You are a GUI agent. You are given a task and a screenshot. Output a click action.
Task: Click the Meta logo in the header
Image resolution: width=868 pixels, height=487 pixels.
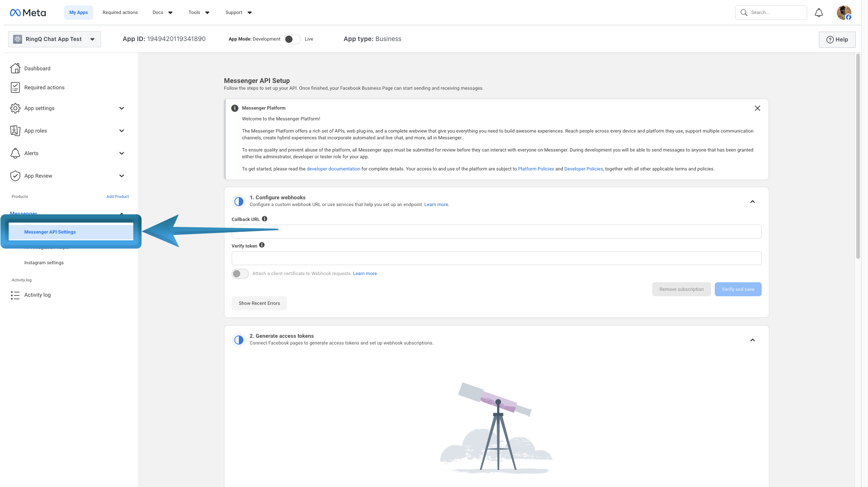click(x=27, y=12)
